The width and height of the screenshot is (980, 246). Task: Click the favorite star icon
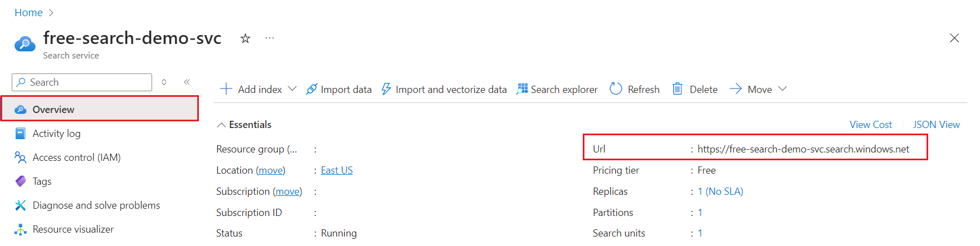click(245, 38)
